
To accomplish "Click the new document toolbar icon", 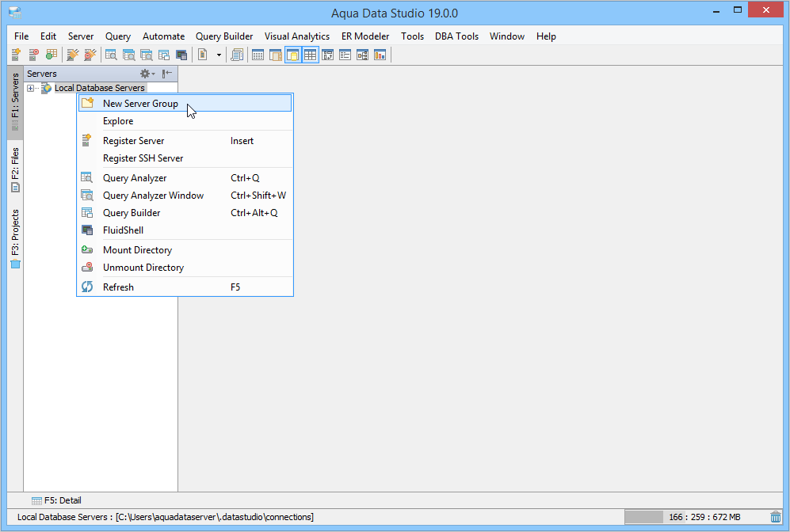I will (x=203, y=55).
